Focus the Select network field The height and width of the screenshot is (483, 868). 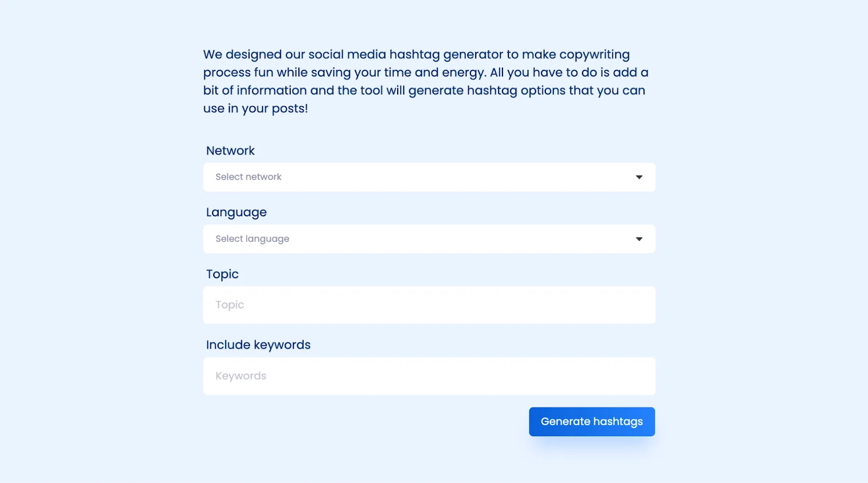coord(380,177)
